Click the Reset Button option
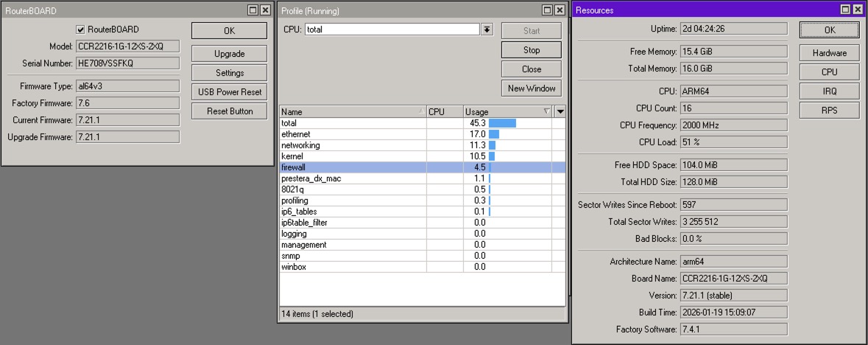 tap(229, 111)
